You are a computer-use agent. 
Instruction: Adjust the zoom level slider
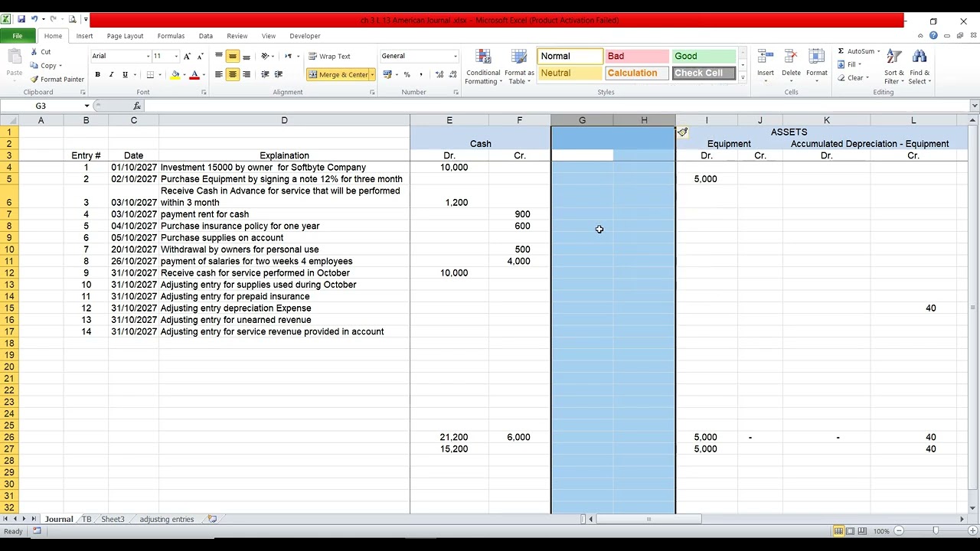click(x=936, y=531)
